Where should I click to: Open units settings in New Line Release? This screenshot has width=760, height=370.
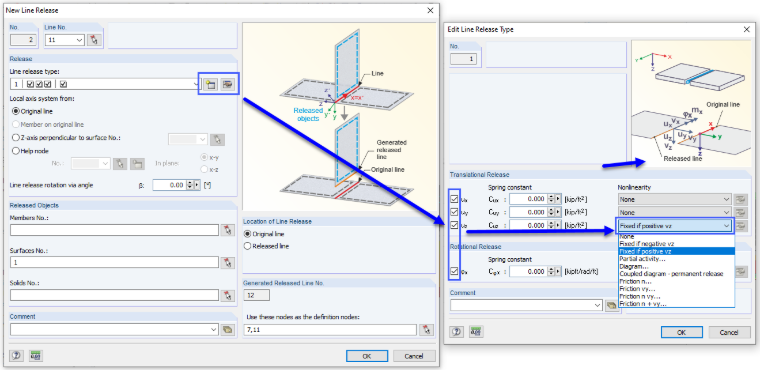pos(35,356)
